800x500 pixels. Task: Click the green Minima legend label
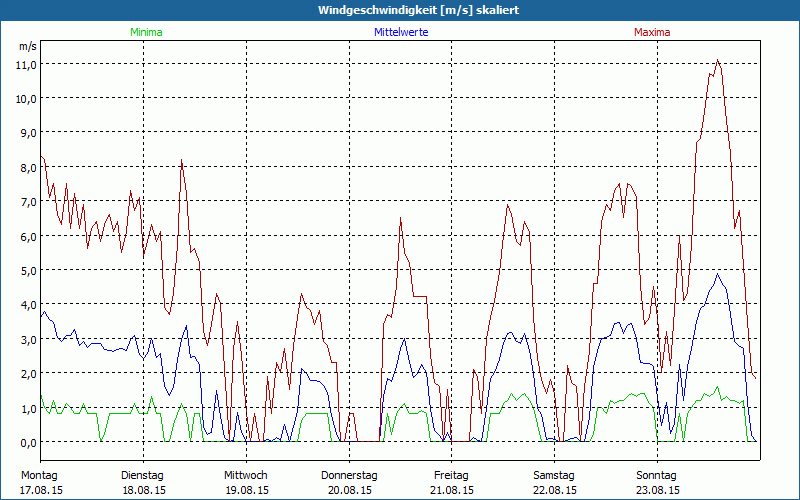146,32
